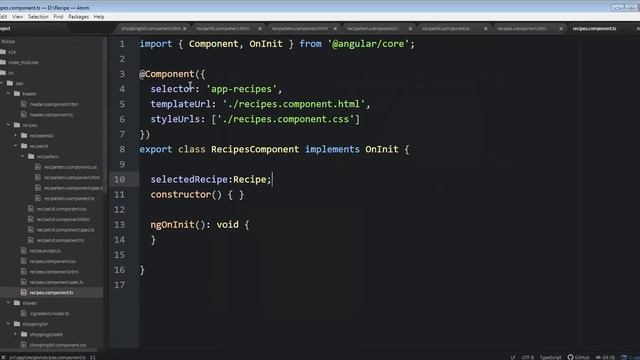The image size is (640, 360).
Task: Collapse the shared folder
Action: point(9,303)
